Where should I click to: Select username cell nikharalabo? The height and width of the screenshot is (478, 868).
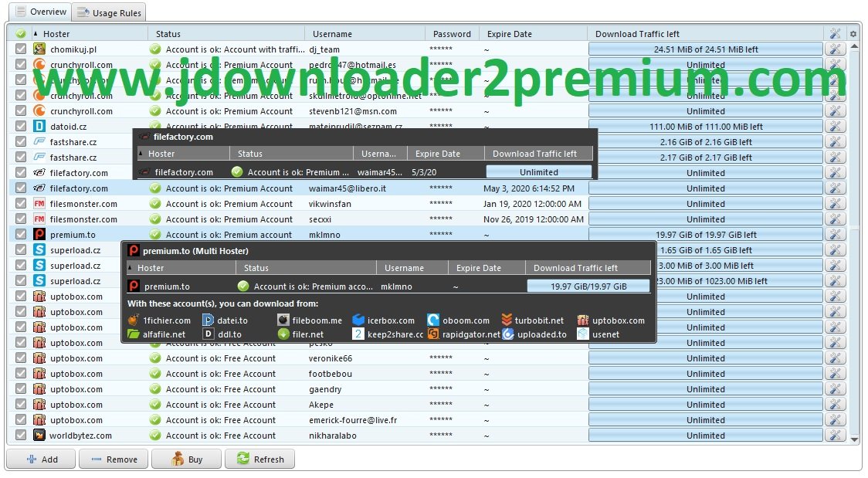pyautogui.click(x=333, y=436)
